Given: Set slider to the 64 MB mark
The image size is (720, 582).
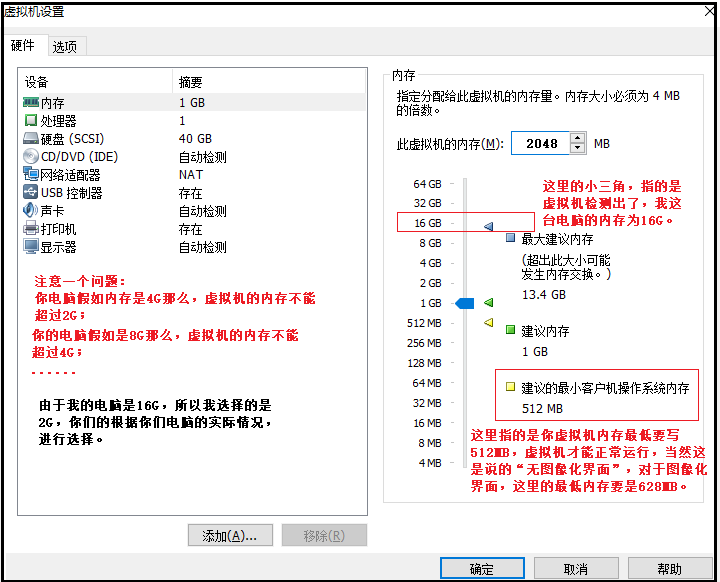Looking at the screenshot, I should 427,383.
